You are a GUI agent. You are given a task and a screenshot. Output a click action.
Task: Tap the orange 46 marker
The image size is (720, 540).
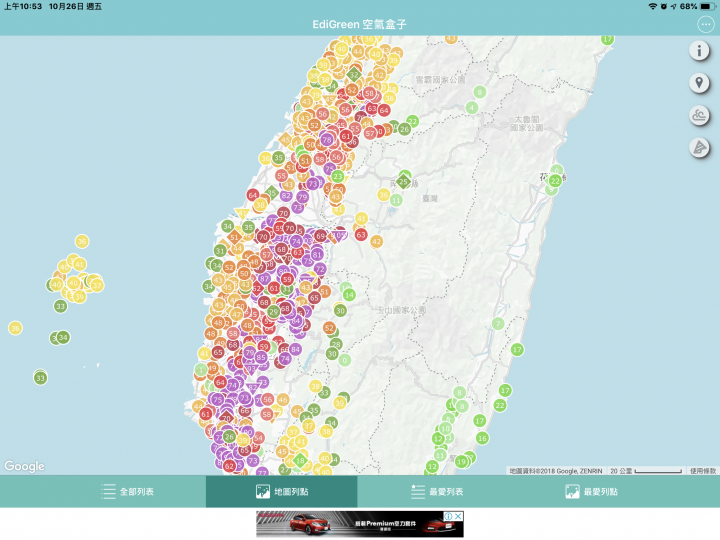point(283,399)
